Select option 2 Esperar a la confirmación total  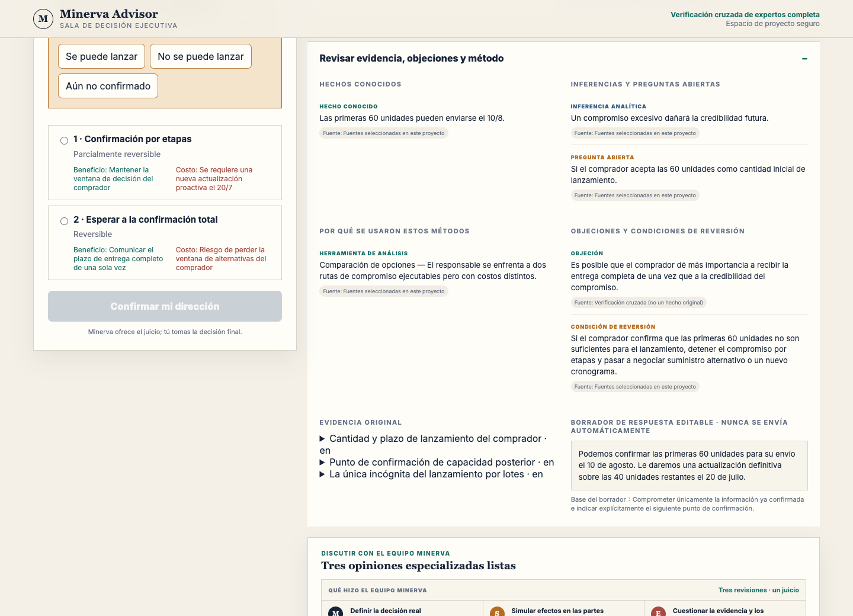tap(64, 221)
